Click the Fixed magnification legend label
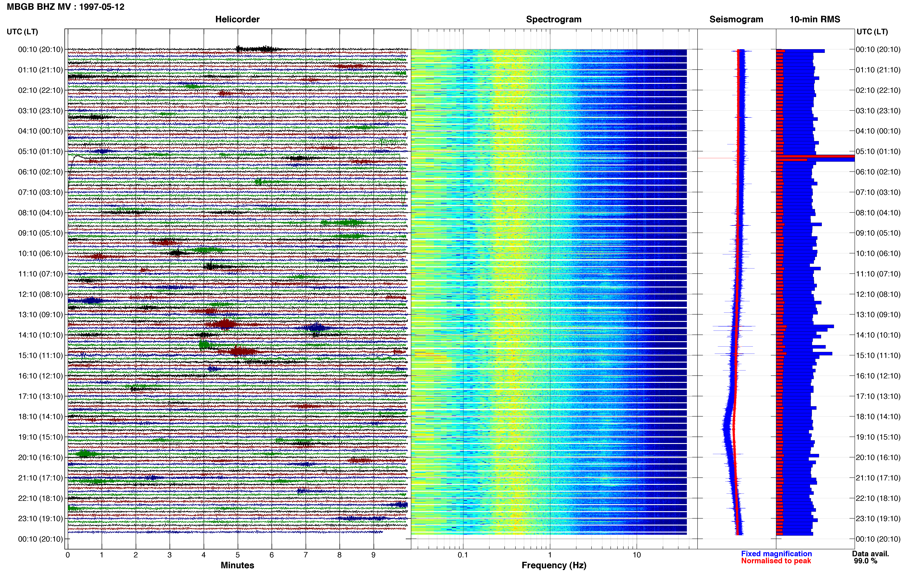Image resolution: width=924 pixels, height=578 pixels. pyautogui.click(x=776, y=554)
